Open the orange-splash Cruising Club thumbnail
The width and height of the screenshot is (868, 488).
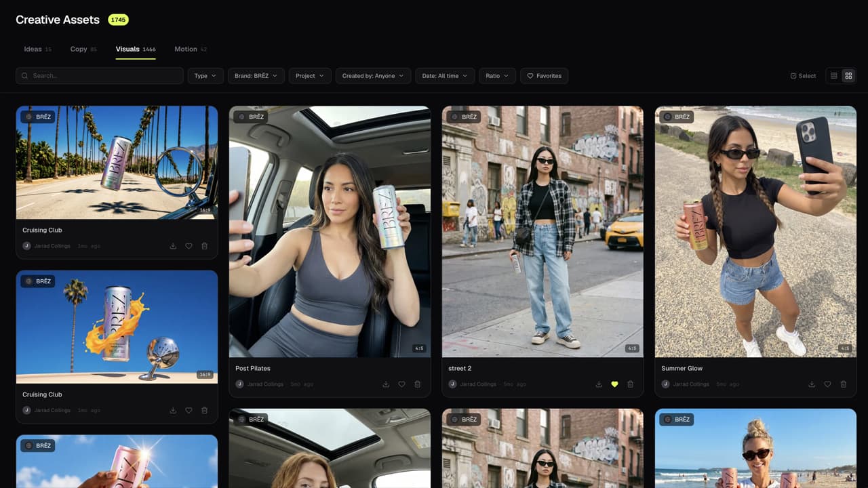[x=117, y=327]
